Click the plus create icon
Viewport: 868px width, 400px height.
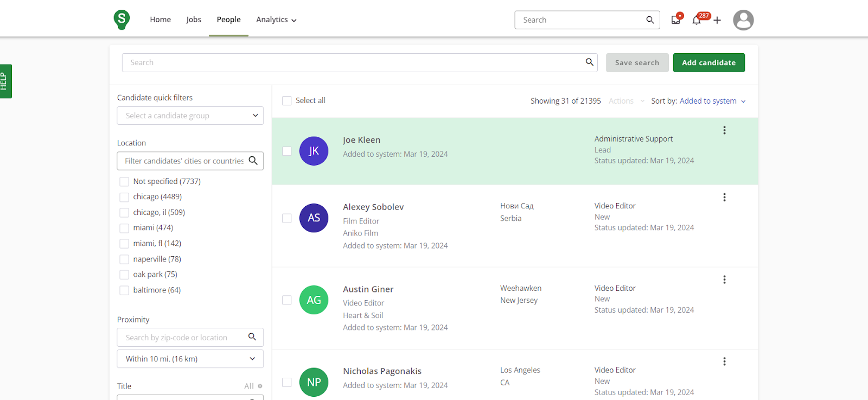tap(717, 20)
